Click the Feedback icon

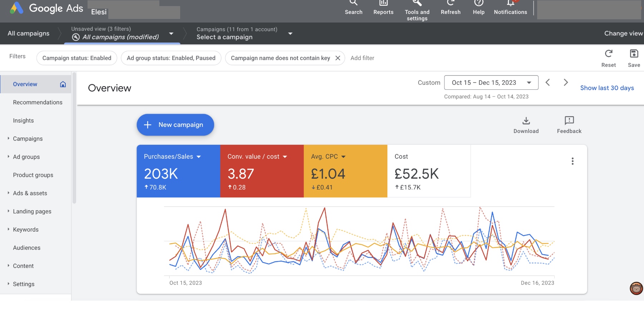click(x=569, y=121)
